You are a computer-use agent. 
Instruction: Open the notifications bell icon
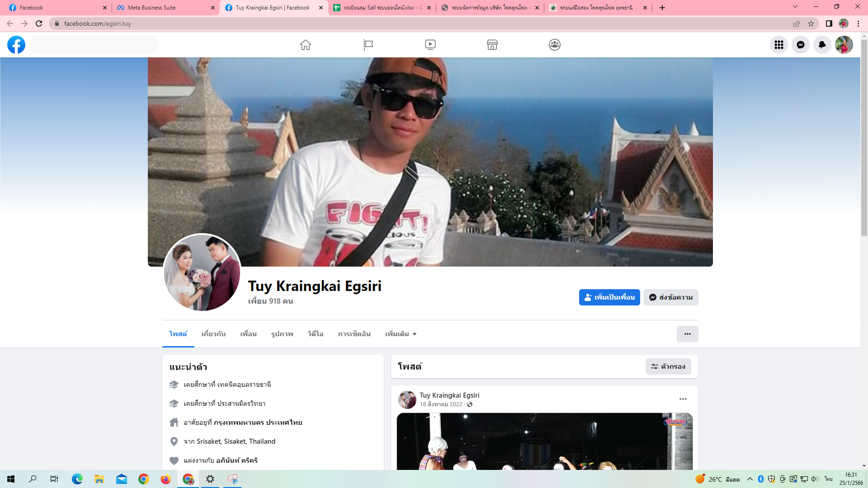click(x=822, y=45)
